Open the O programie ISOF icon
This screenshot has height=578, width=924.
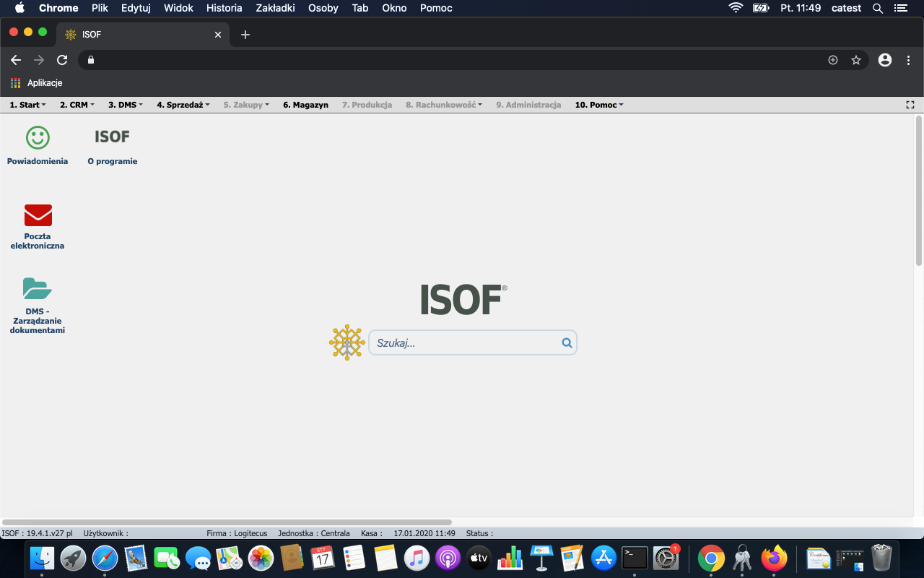pyautogui.click(x=112, y=137)
